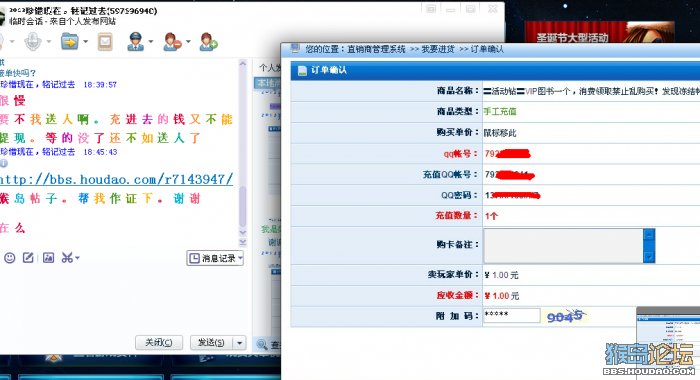The image size is (700, 380).
Task: Expand the voice call dropdown arrow
Action: click(48, 42)
